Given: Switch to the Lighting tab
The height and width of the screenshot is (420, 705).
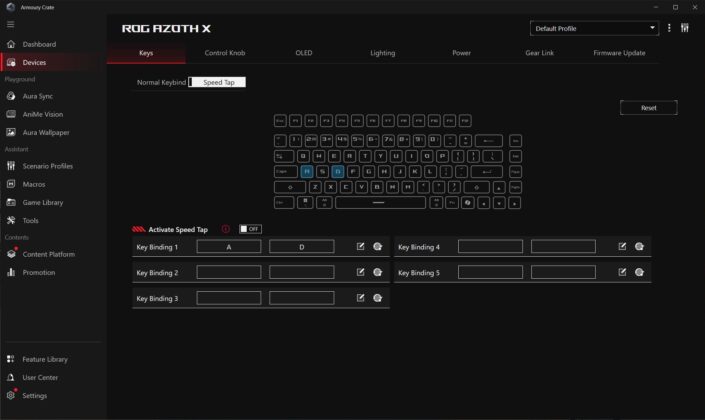Looking at the screenshot, I should pos(383,53).
